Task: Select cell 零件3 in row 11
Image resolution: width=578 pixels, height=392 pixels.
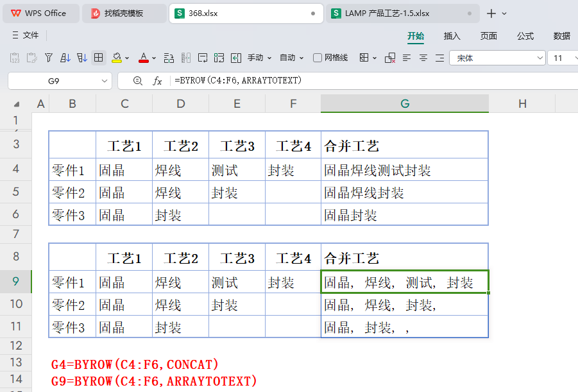Action: (x=72, y=327)
